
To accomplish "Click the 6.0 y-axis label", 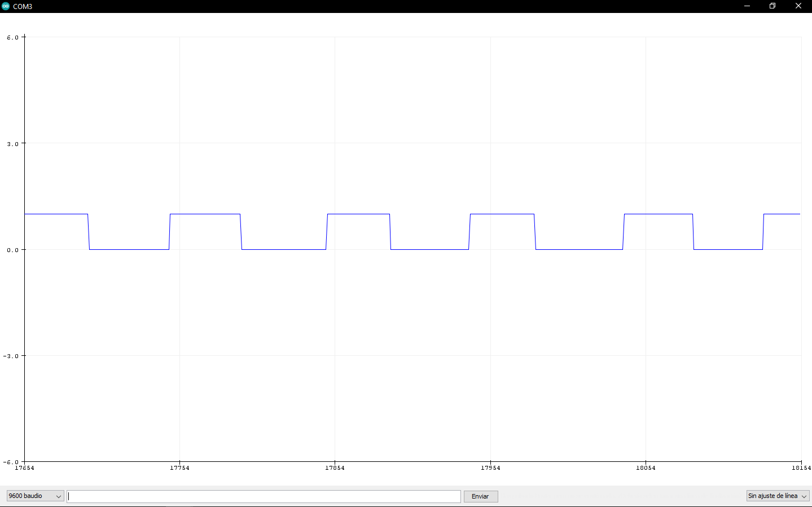I will point(12,38).
